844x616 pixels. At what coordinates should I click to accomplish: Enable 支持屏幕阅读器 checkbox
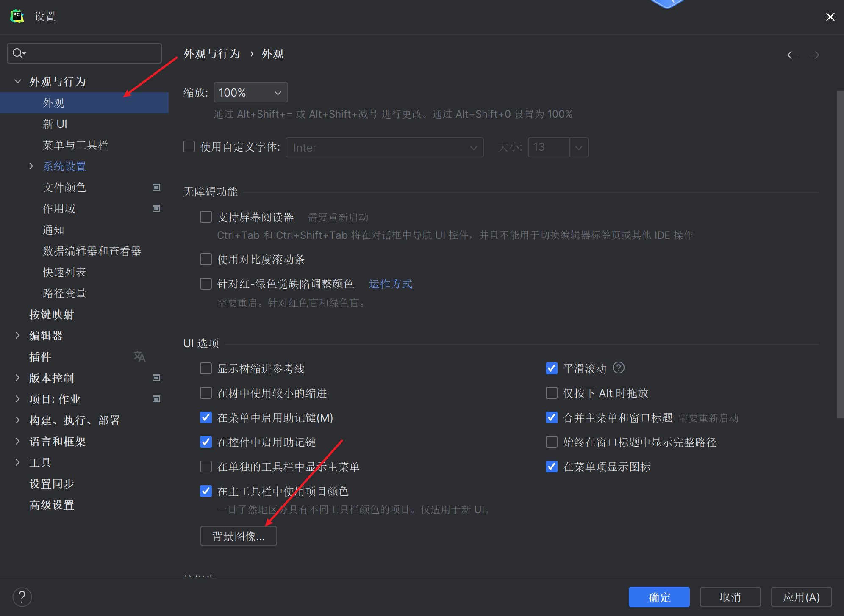(x=206, y=217)
